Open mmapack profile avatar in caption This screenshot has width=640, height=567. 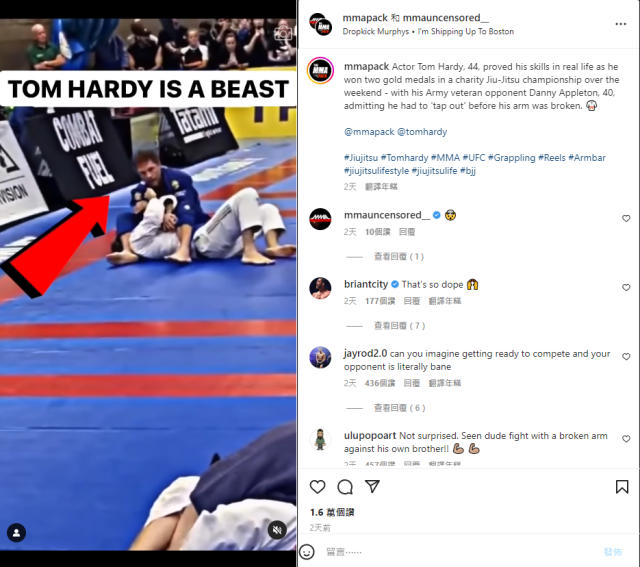click(320, 71)
